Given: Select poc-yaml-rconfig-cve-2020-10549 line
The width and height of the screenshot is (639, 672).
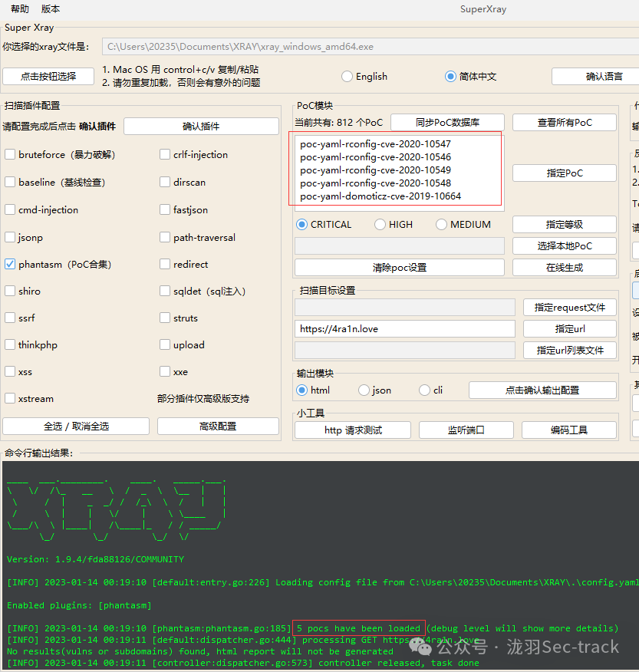Looking at the screenshot, I should click(x=375, y=170).
